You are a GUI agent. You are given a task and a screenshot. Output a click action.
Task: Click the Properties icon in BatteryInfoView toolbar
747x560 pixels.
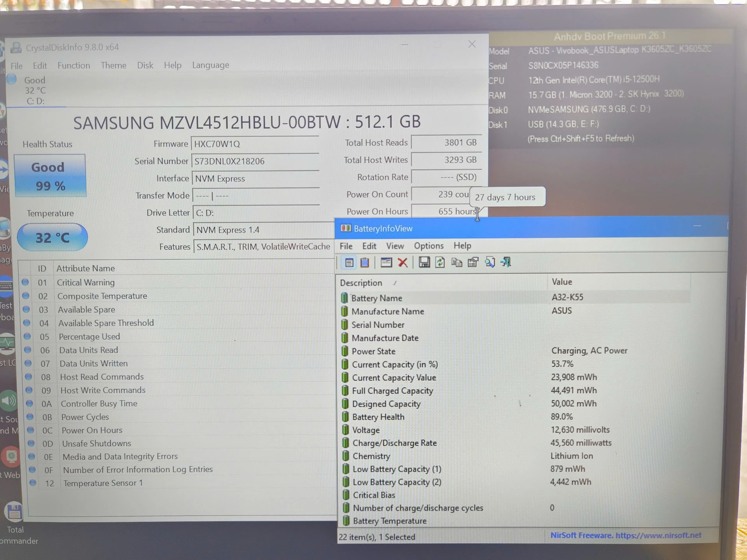(x=473, y=262)
